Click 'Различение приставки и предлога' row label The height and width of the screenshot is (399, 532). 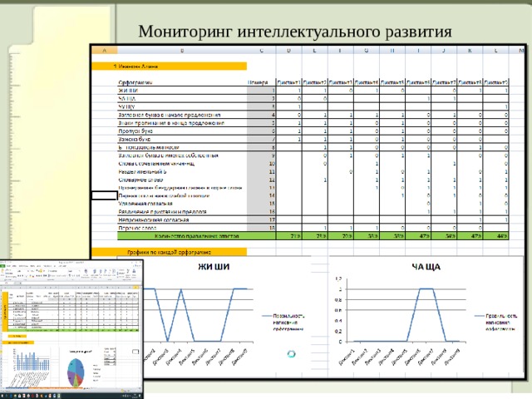[x=163, y=212]
